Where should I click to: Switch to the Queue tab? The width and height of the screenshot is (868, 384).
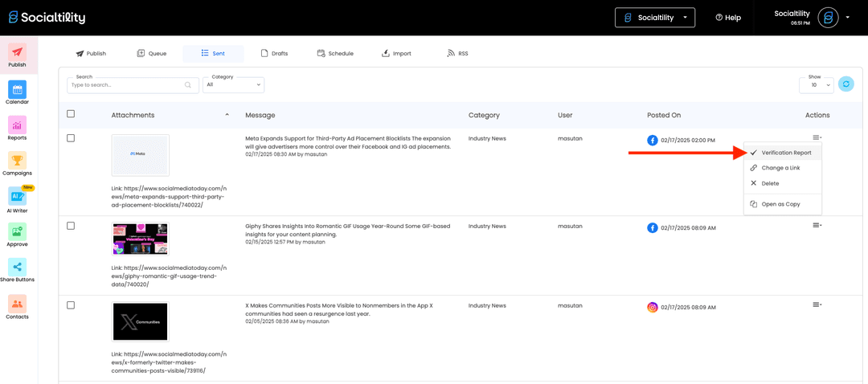pyautogui.click(x=151, y=54)
